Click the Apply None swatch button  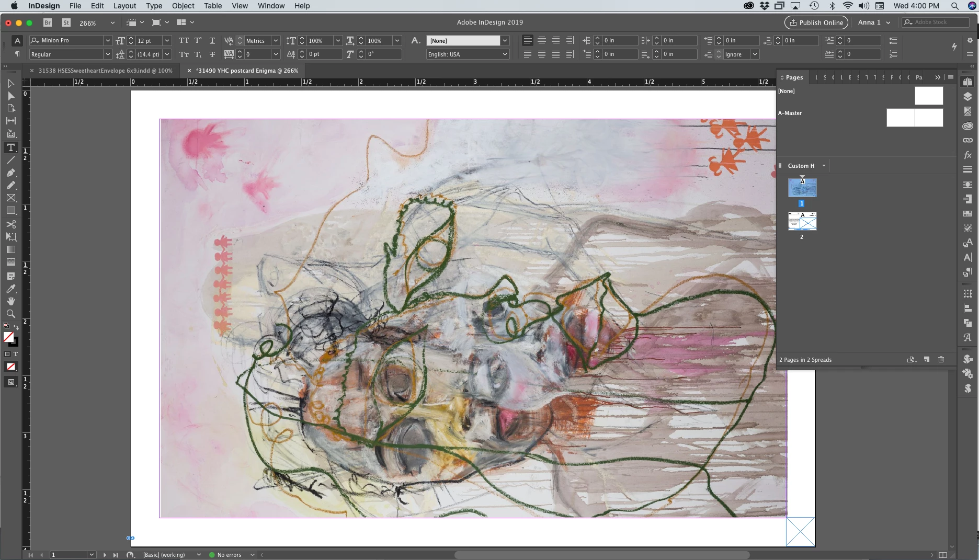click(x=11, y=367)
